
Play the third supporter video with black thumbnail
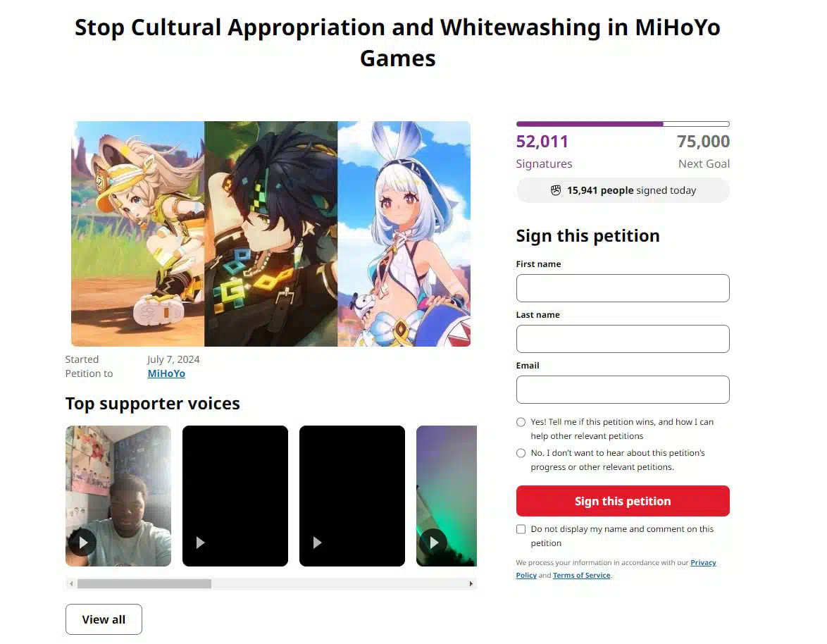(317, 543)
